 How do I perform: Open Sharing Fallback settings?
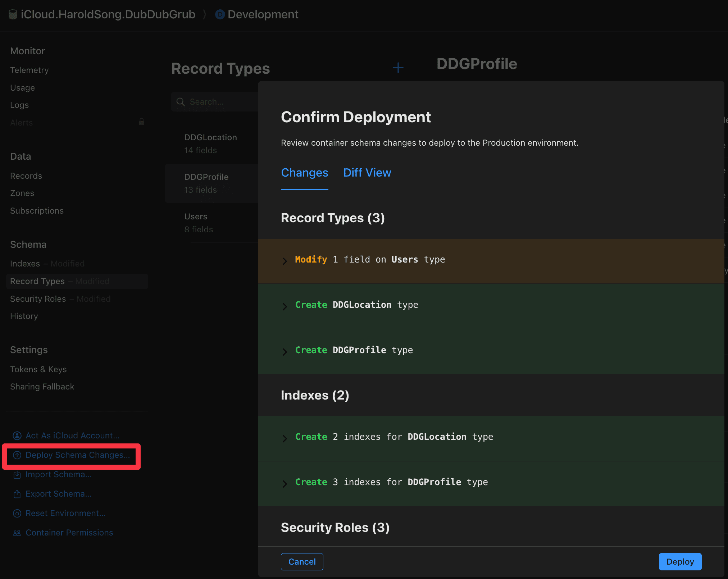[42, 387]
